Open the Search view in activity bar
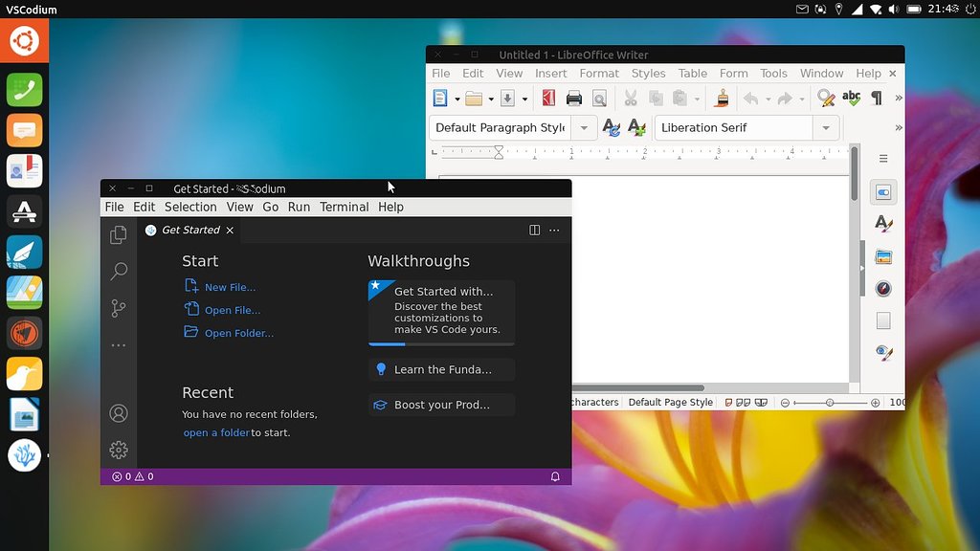Screen dimensions: 980x551 click(x=119, y=272)
